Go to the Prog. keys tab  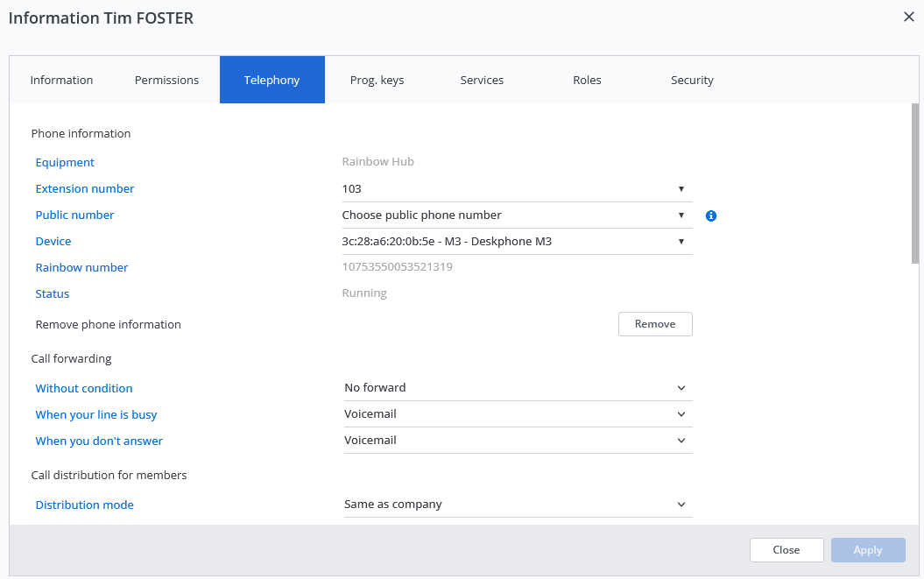[x=377, y=81]
